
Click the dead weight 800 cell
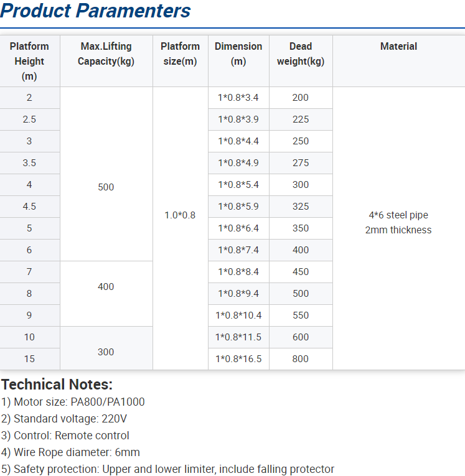301,358
